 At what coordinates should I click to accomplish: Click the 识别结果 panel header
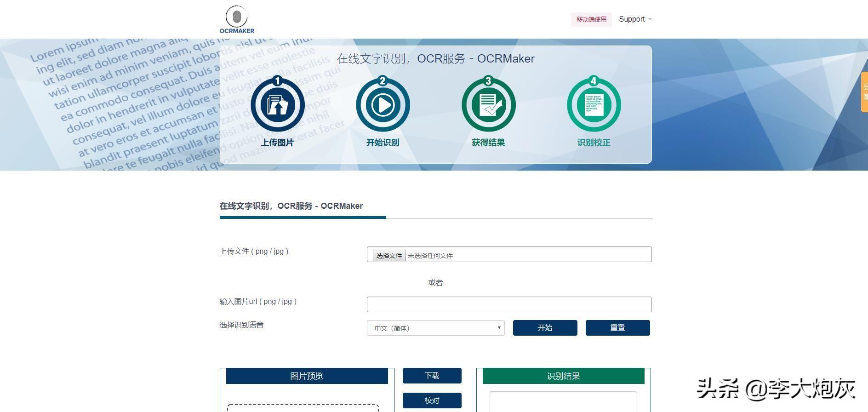(x=564, y=376)
